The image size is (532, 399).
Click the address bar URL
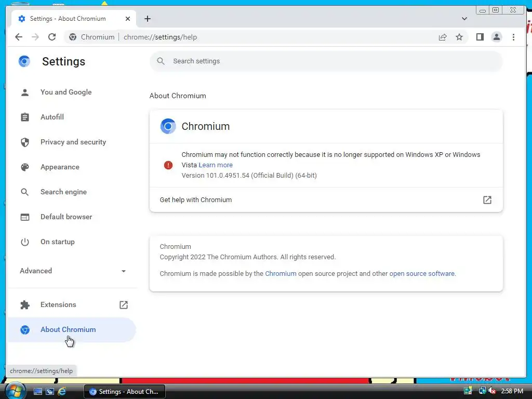(160, 37)
